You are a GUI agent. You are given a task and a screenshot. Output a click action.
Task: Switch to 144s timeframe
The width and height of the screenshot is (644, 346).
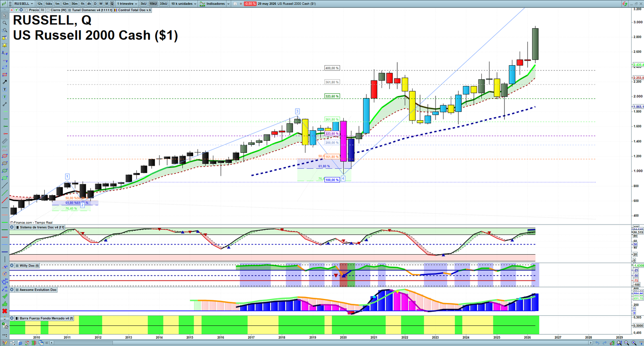point(49,4)
